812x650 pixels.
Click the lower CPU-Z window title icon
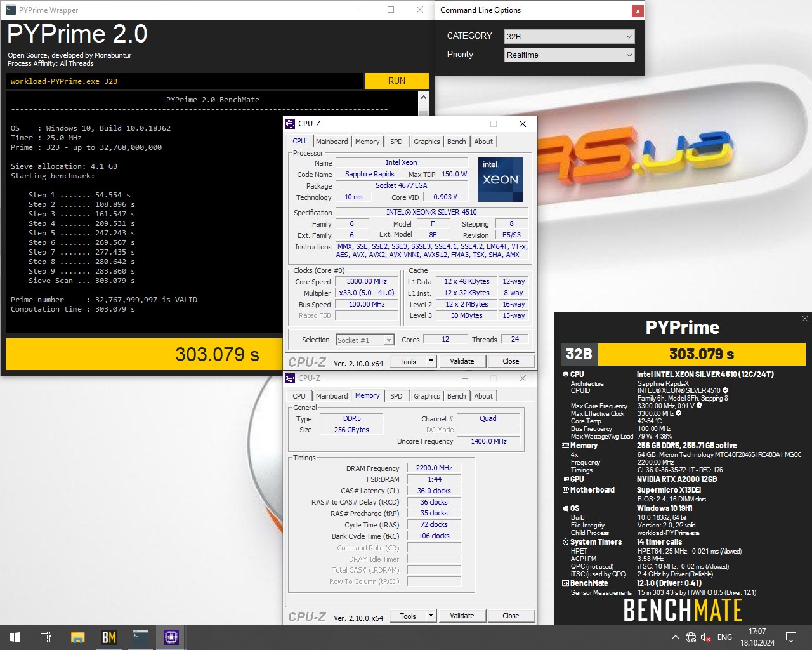(290, 378)
